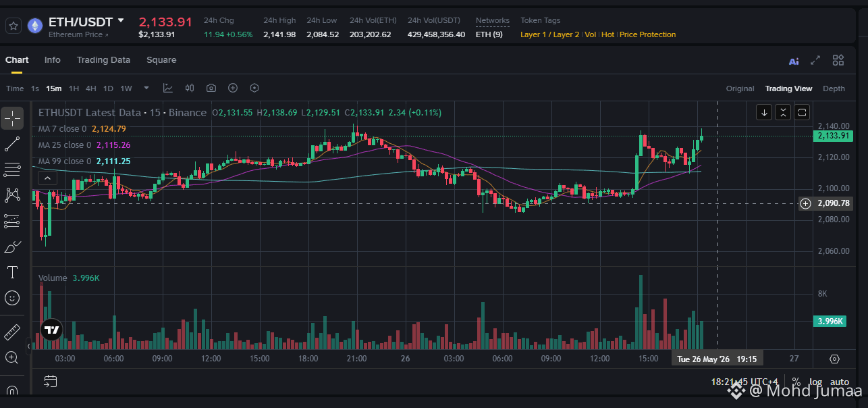Open the ETH/USDT pair selector dropdown
The height and width of the screenshot is (408, 868).
coord(120,21)
